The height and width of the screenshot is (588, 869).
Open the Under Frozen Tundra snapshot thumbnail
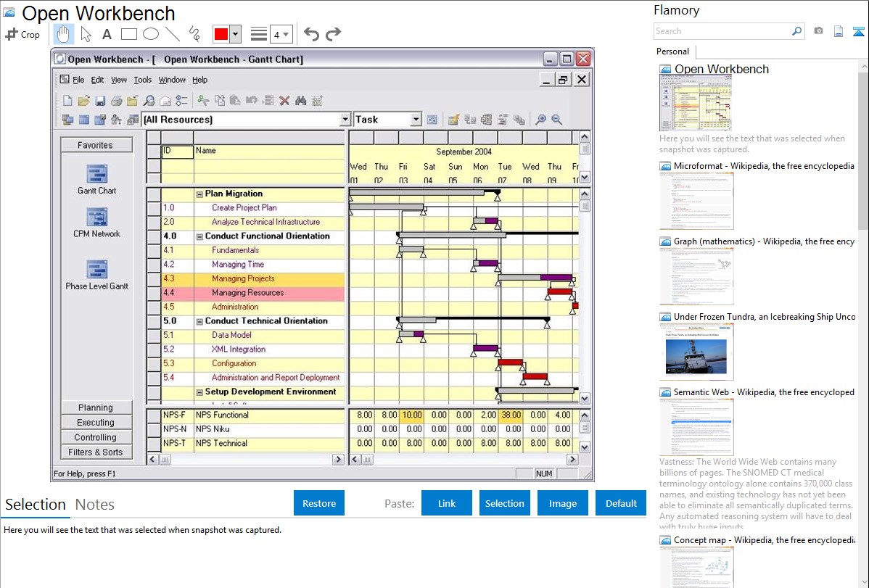click(696, 352)
